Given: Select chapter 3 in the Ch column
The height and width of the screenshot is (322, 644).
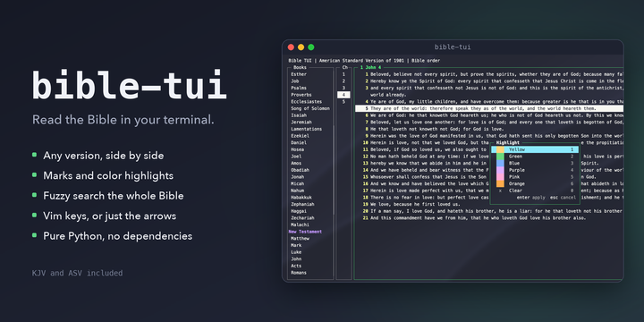Looking at the screenshot, I should (343, 88).
